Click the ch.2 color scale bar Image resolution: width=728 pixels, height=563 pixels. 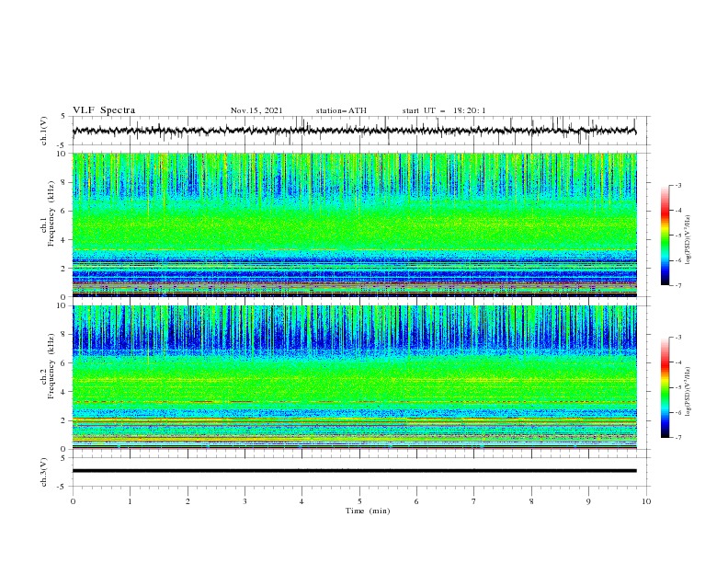[x=665, y=387]
